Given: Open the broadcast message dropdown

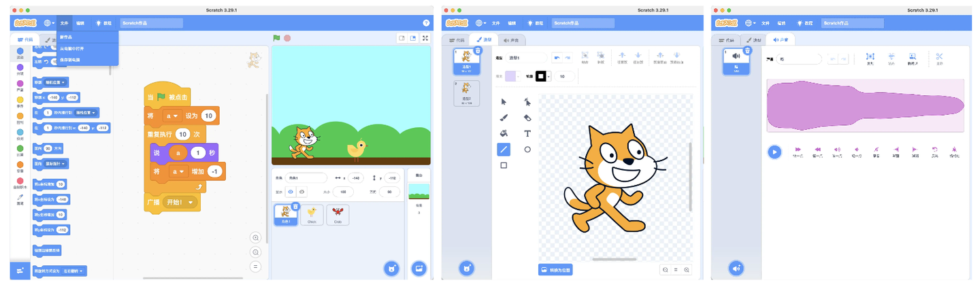Looking at the screenshot, I should tap(180, 202).
